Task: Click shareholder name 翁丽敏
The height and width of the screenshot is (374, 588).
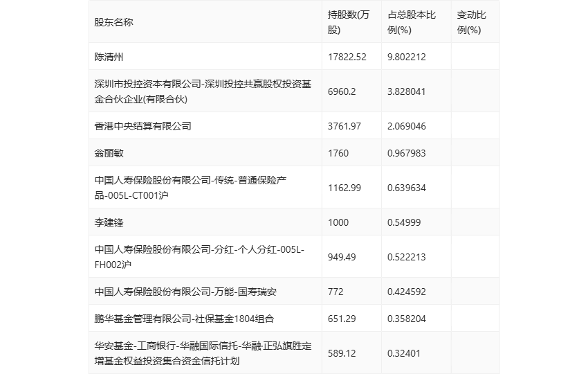Action: coord(109,153)
